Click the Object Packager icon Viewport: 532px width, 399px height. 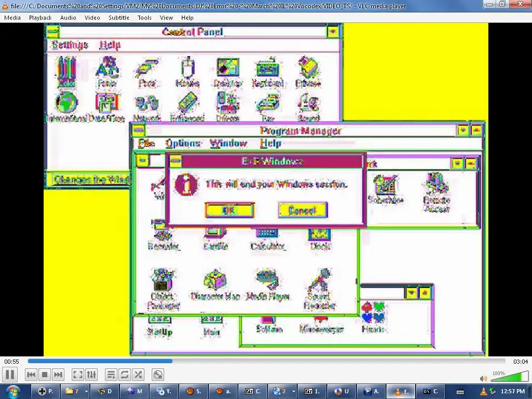tap(163, 288)
